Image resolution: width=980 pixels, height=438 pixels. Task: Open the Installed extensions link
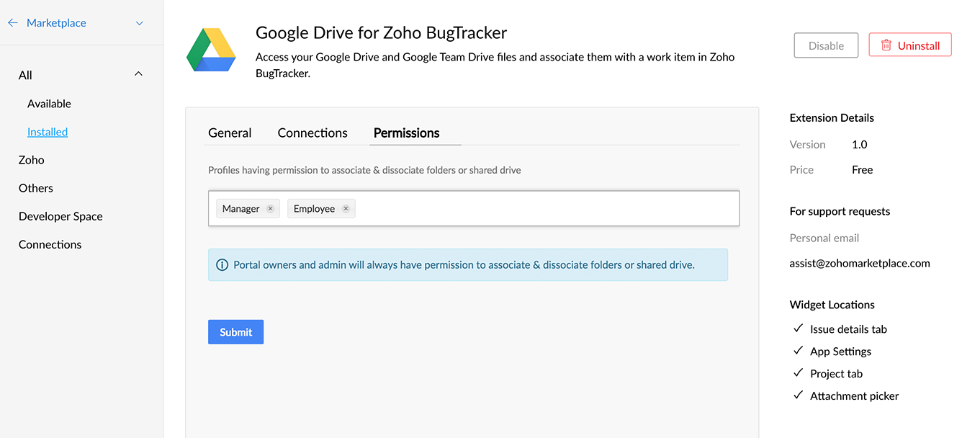48,132
